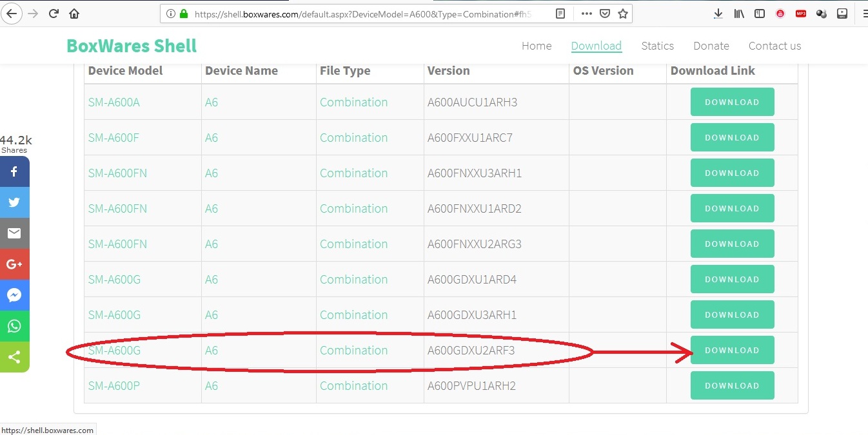Viewport: 868px width, 435px height.
Task: Click the OS Version column header
Action: 603,71
